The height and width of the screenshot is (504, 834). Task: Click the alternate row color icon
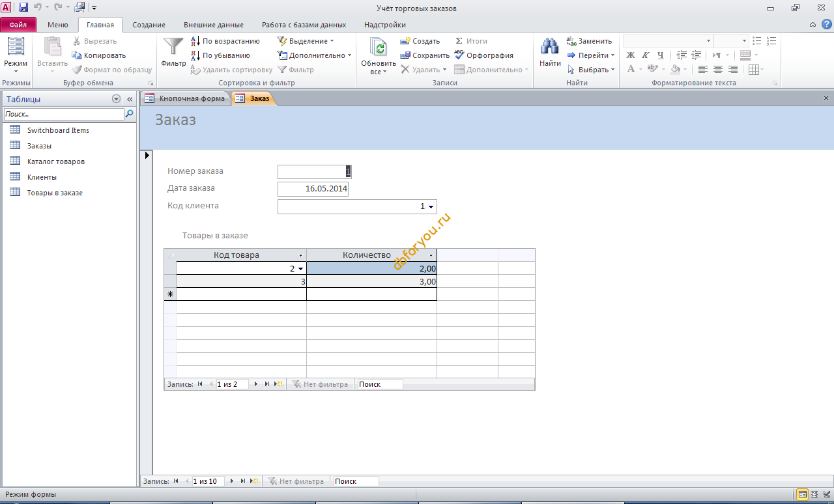pyautogui.click(x=746, y=55)
